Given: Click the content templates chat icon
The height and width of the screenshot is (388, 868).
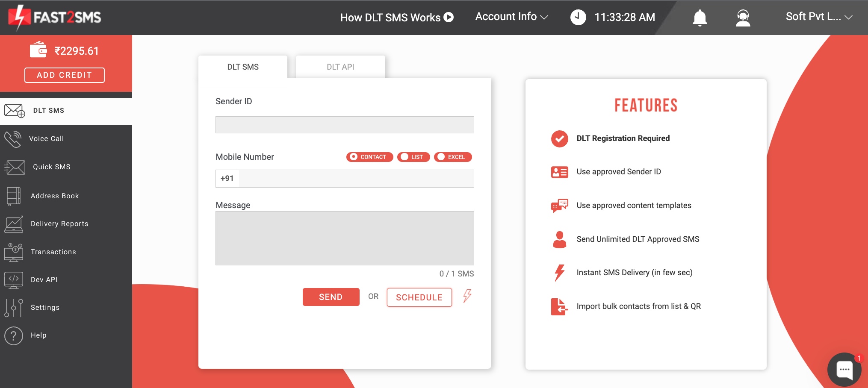Looking at the screenshot, I should 560,206.
